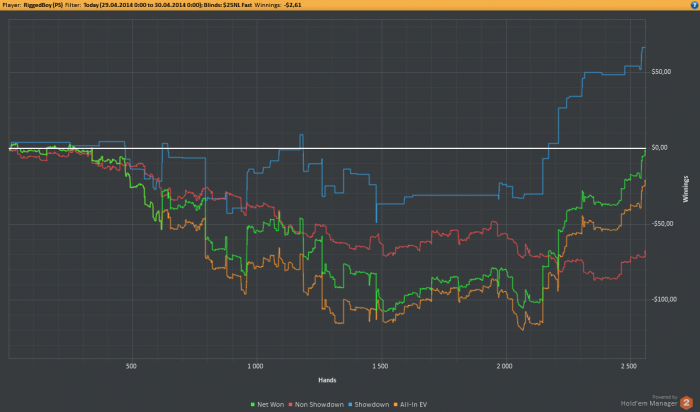The width and height of the screenshot is (700, 412).
Task: Click the 500 hands axis tick label
Action: click(x=131, y=366)
